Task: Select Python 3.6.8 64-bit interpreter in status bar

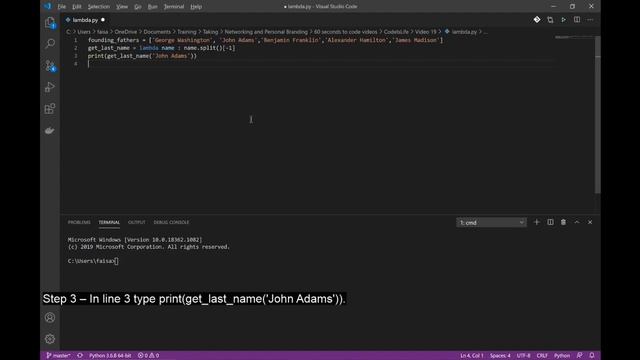Action: [110, 356]
